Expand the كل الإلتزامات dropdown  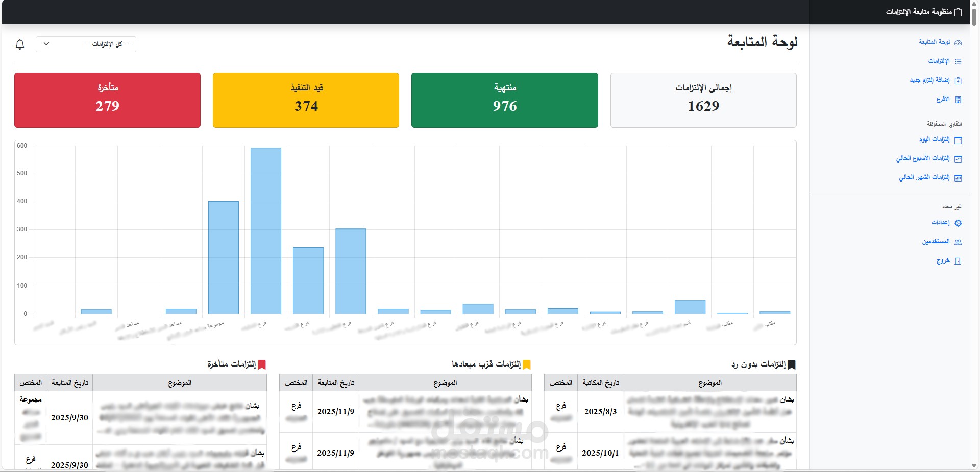[86, 44]
